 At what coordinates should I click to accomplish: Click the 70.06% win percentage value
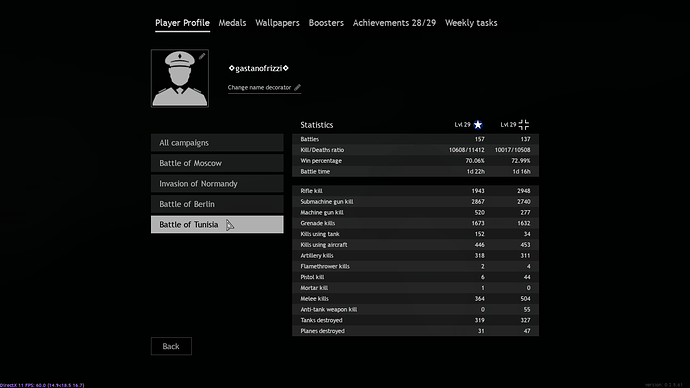(475, 161)
